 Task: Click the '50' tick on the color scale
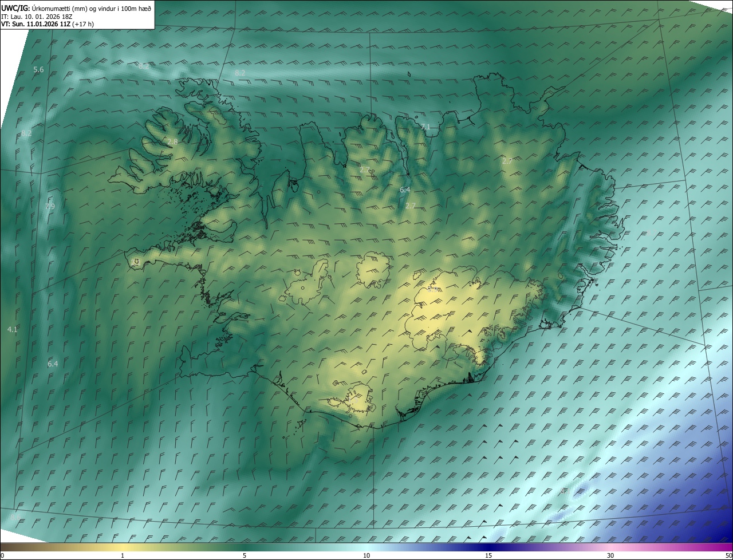[728, 555]
